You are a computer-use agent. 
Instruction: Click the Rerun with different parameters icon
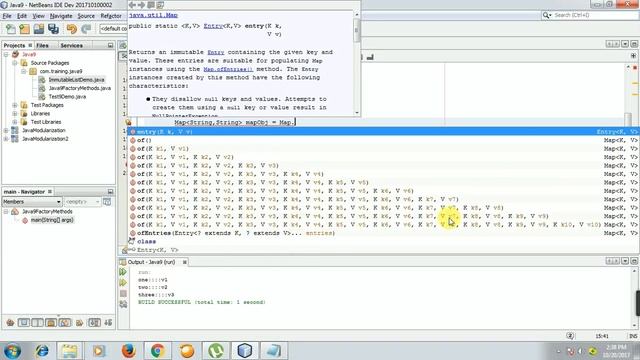123,282
